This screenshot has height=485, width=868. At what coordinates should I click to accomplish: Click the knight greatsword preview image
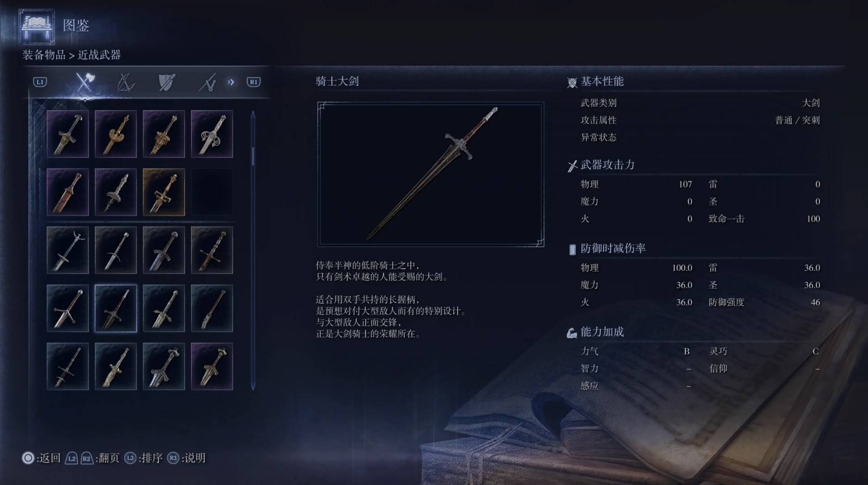(431, 174)
